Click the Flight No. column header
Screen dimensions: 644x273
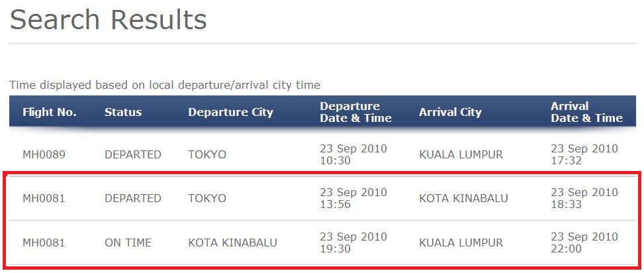(x=50, y=112)
